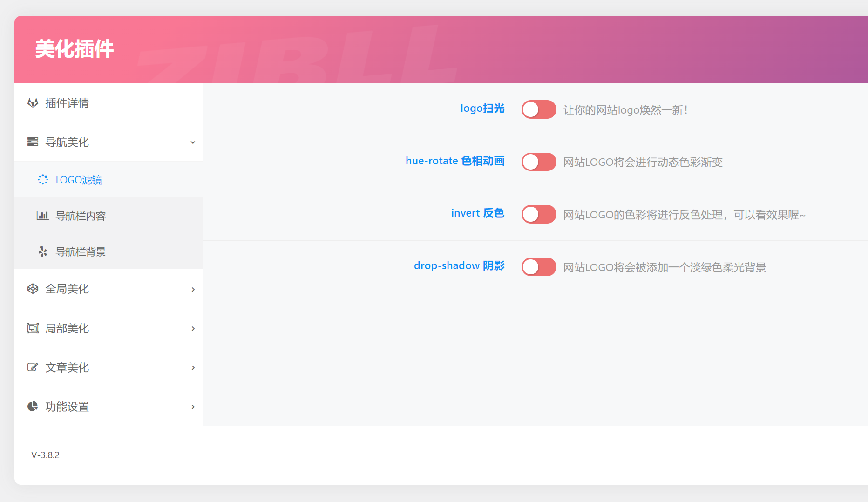Expand the 功能设置 section arrow
Screen dimensions: 868x502
pos(193,407)
